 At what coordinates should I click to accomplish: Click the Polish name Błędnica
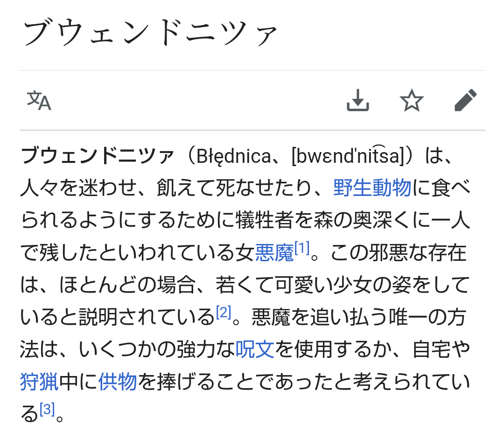(x=233, y=156)
